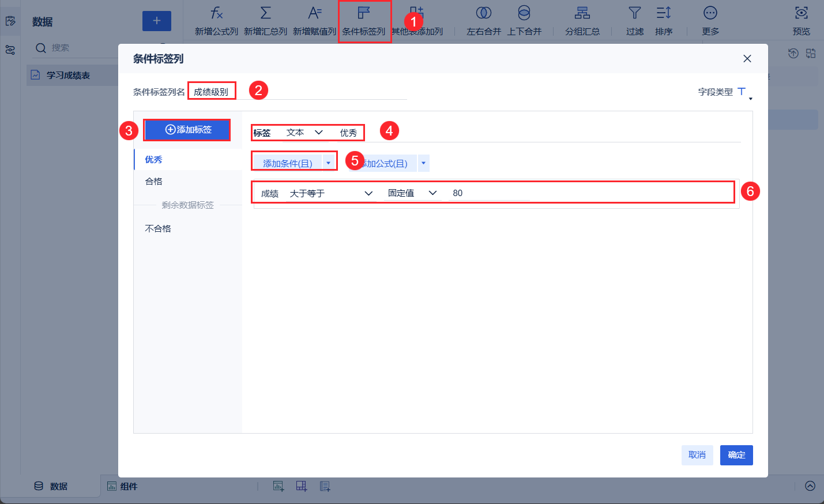Click the search magnifier icon in 数据 panel
824x504 pixels.
point(41,48)
